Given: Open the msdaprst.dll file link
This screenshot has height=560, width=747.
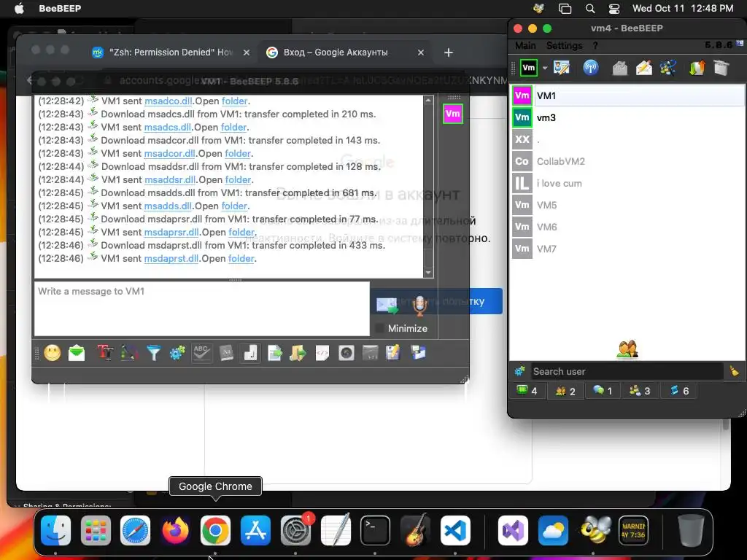Looking at the screenshot, I should tap(171, 259).
